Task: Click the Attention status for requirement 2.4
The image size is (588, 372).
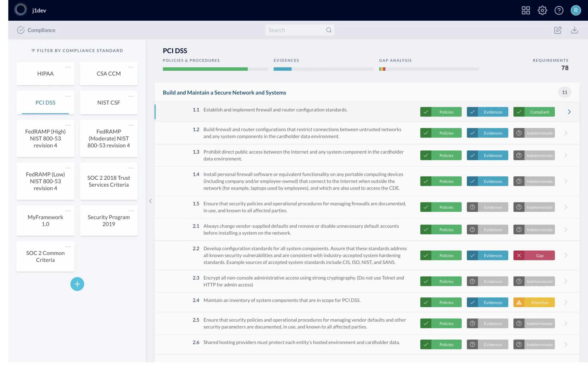Action: tap(534, 302)
